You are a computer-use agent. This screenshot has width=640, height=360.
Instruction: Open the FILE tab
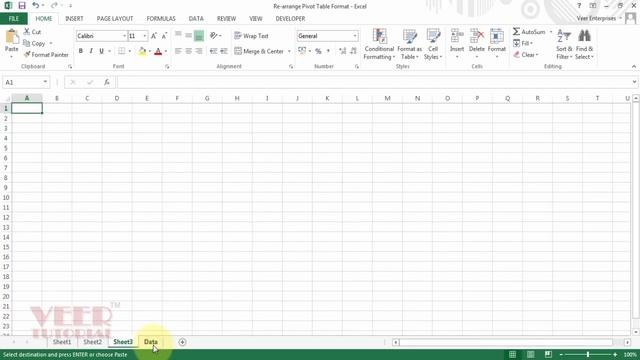[x=14, y=19]
